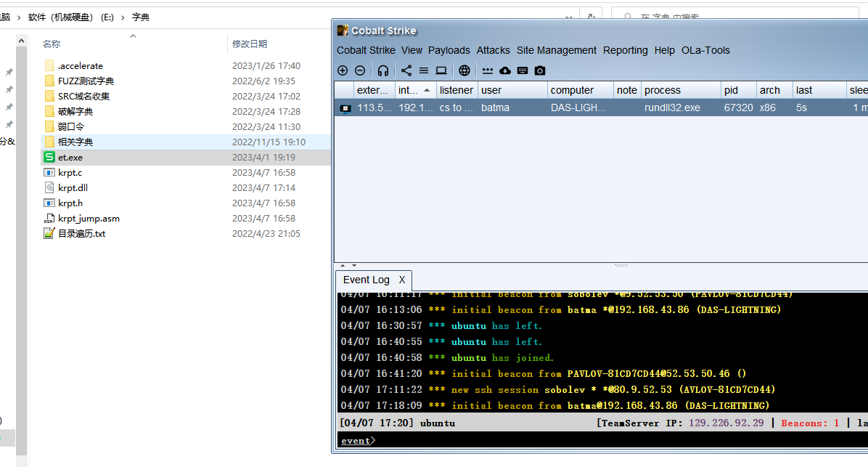Viewport: 868px width, 467px height.
Task: Switch to the Event Log tab
Action: click(x=366, y=280)
